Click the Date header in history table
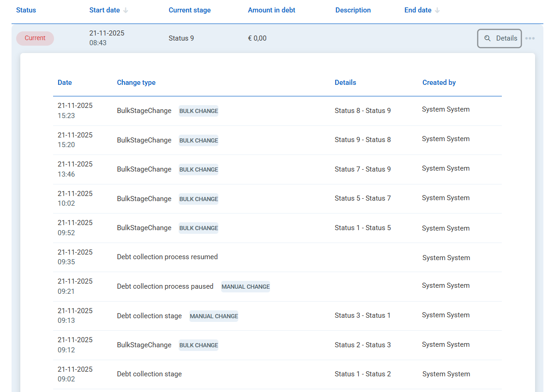The height and width of the screenshot is (392, 554). pyautogui.click(x=65, y=83)
